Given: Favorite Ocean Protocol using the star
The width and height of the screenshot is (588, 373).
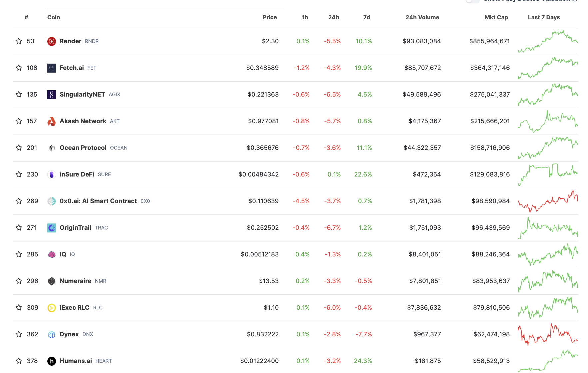Looking at the screenshot, I should tap(19, 148).
